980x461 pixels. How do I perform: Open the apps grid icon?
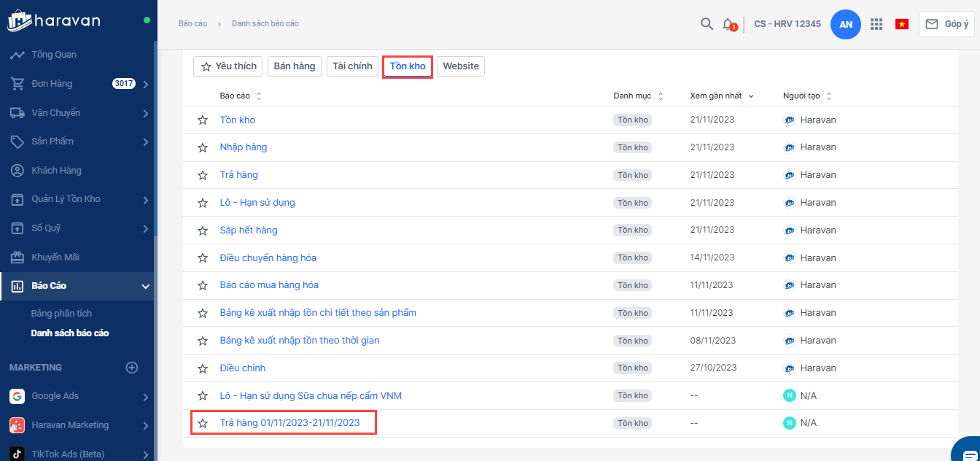point(876,24)
